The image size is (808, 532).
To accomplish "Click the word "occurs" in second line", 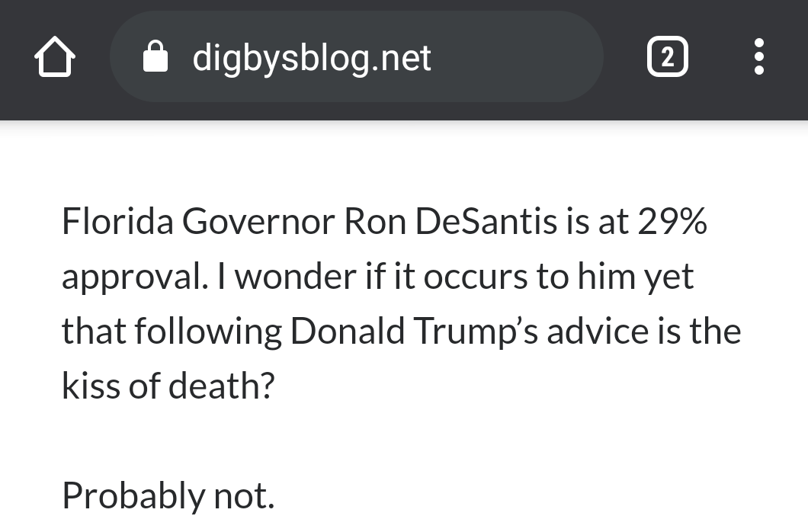I will point(476,277).
